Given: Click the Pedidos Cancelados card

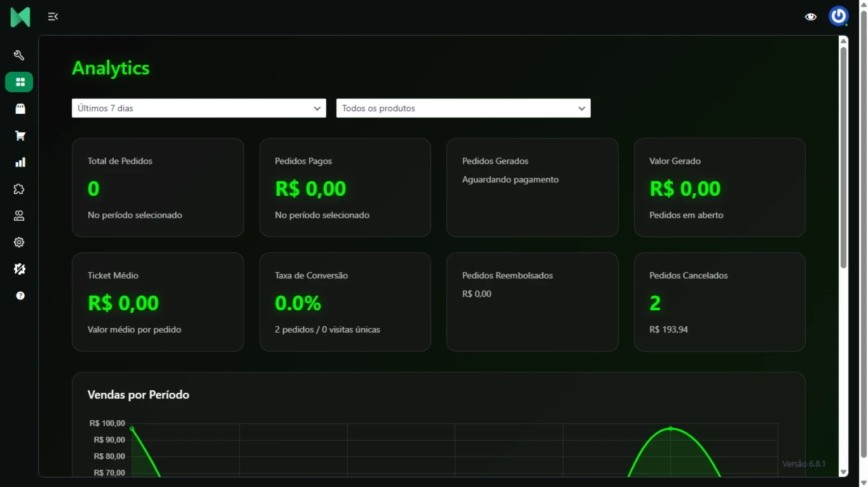Looking at the screenshot, I should click(719, 302).
